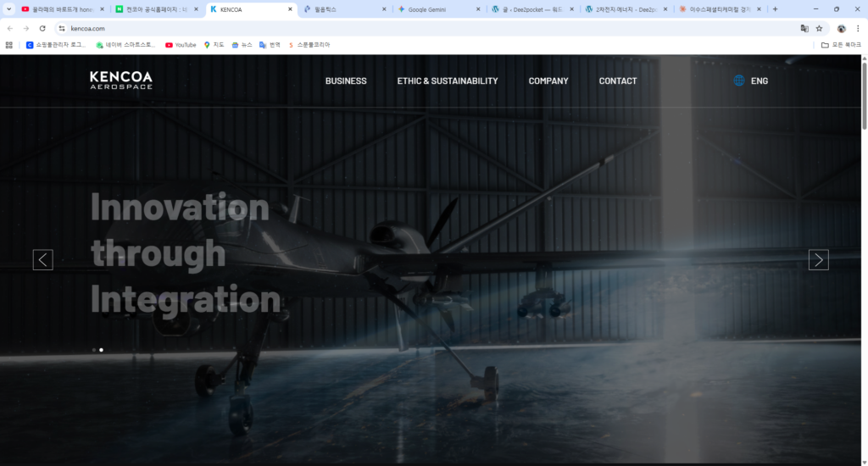
Task: Open the YouTube bookmark
Action: (x=181, y=45)
